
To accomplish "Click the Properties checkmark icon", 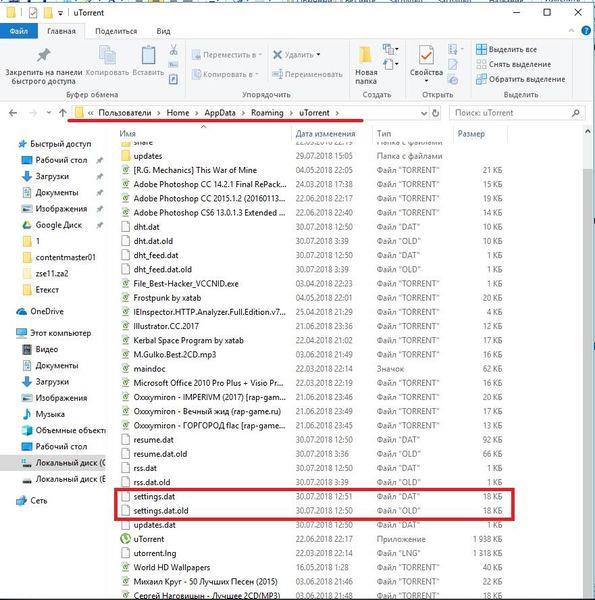I will pyautogui.click(x=426, y=56).
